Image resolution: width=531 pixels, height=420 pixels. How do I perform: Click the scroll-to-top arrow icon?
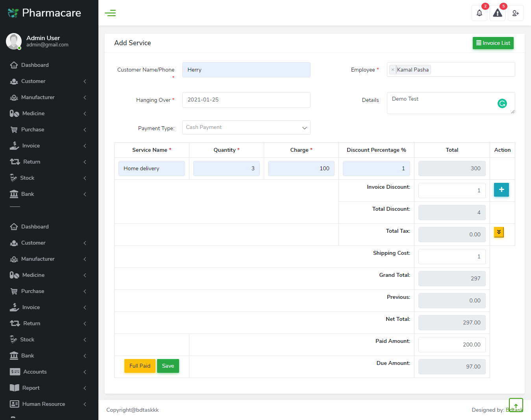[x=516, y=405]
